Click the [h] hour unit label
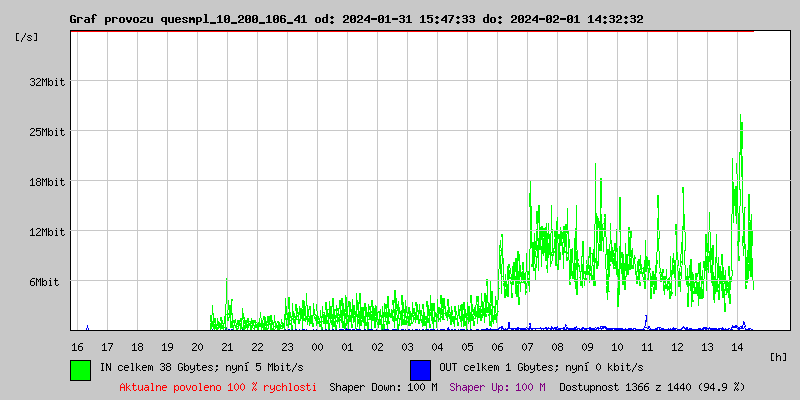The height and width of the screenshot is (400, 800). coord(778,356)
